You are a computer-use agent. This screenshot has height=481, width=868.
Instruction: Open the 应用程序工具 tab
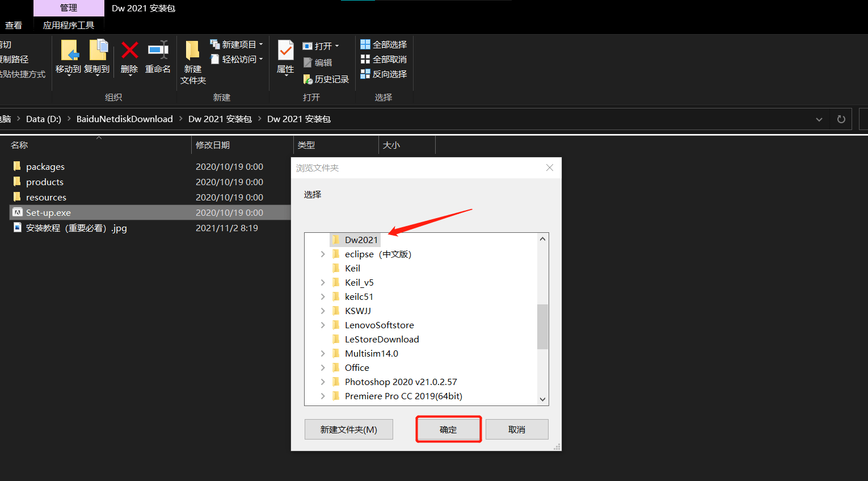pos(69,25)
